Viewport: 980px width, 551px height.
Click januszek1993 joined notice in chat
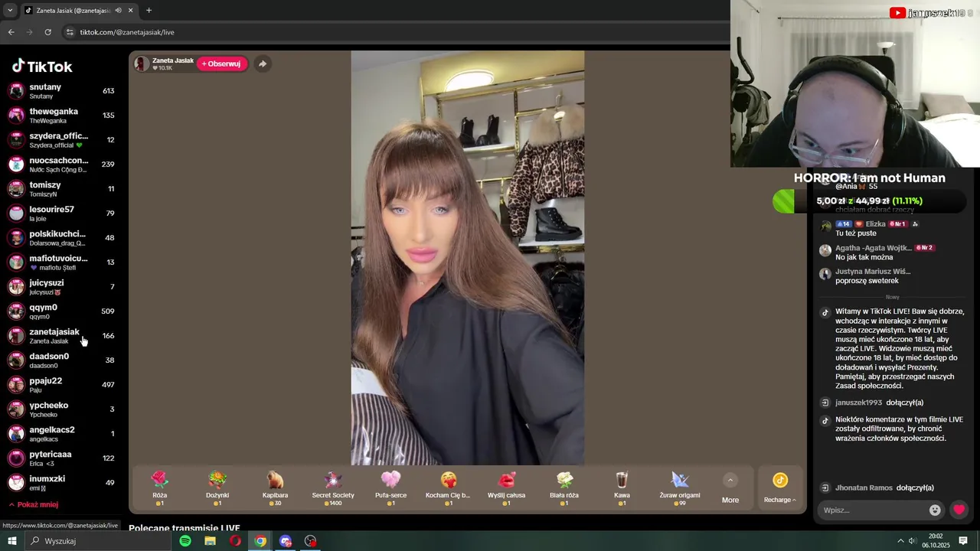879,403
